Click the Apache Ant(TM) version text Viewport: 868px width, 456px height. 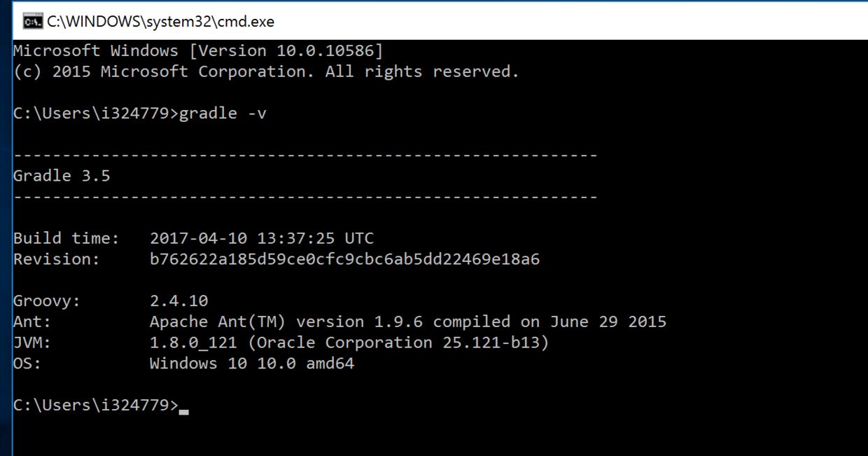point(407,322)
